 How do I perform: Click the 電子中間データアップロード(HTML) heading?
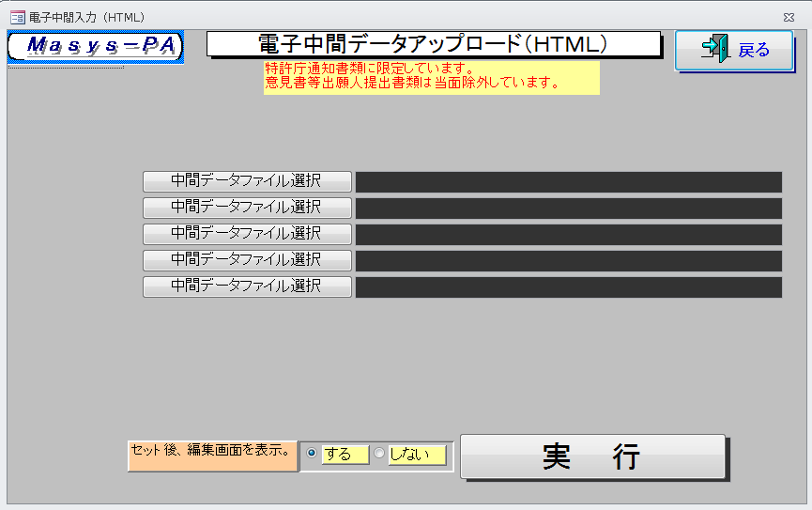(x=434, y=44)
